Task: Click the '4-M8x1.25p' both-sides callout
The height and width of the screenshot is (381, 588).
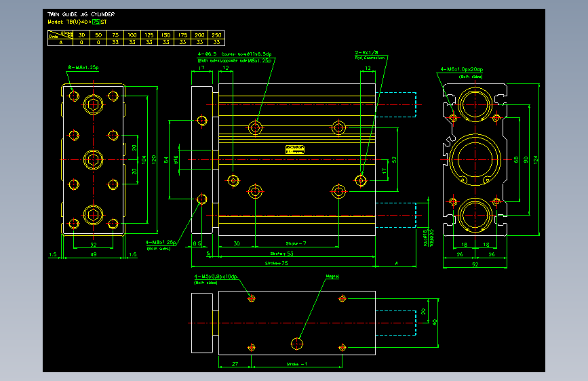Action: point(161,243)
